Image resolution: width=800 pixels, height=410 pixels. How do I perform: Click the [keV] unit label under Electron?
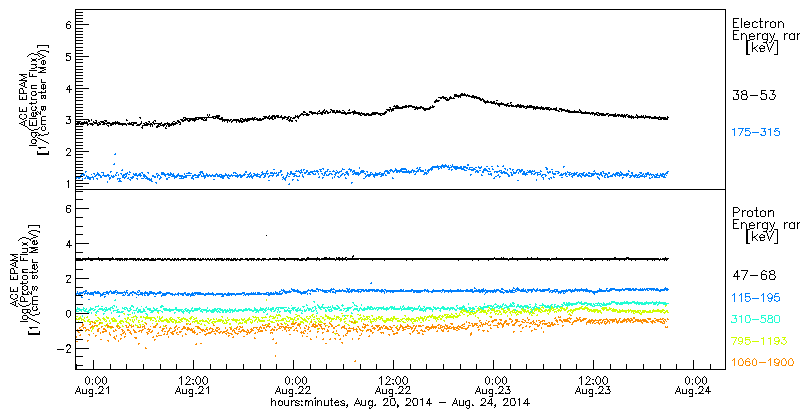pos(762,48)
